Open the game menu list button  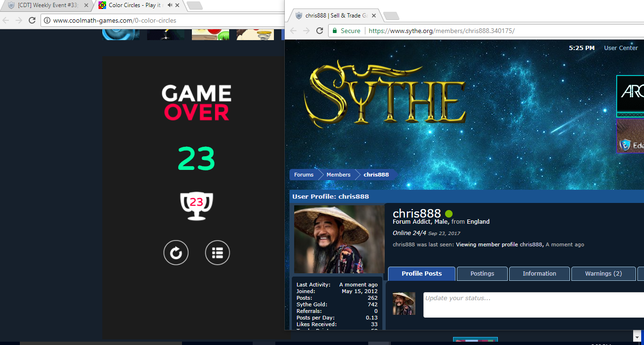[x=217, y=253]
